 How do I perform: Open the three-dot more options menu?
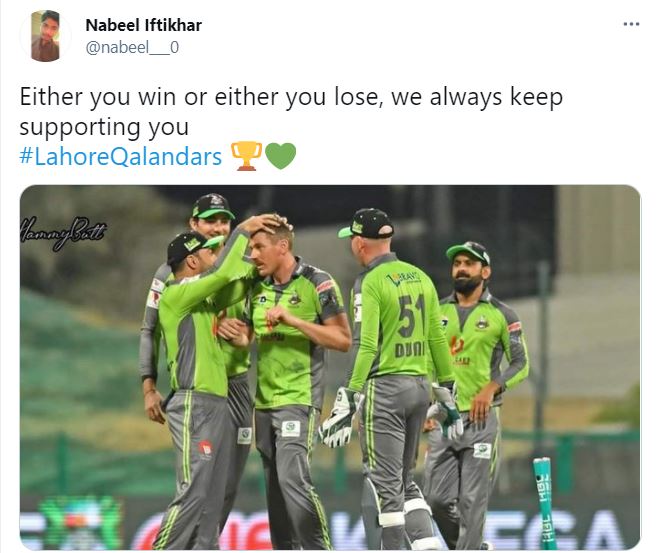631,24
